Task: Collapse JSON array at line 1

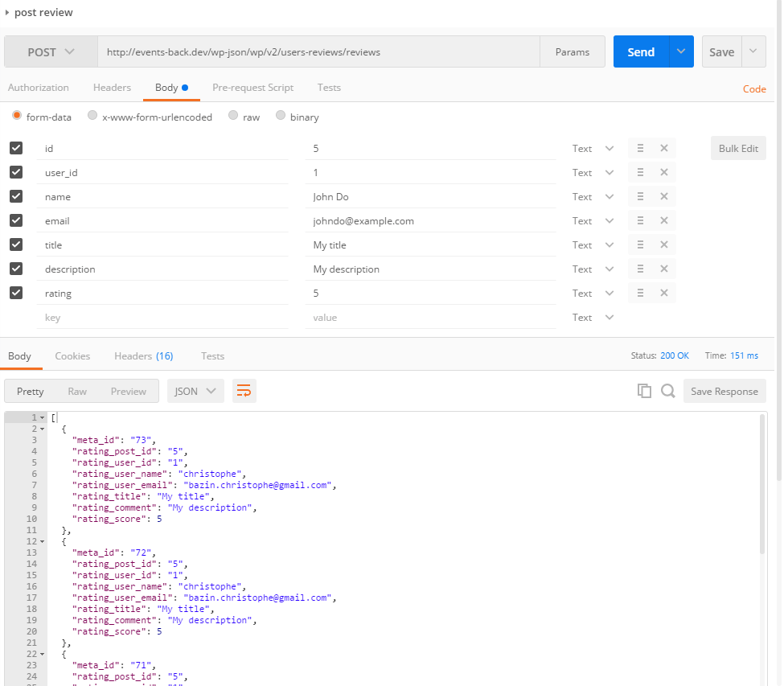Action: 42,417
